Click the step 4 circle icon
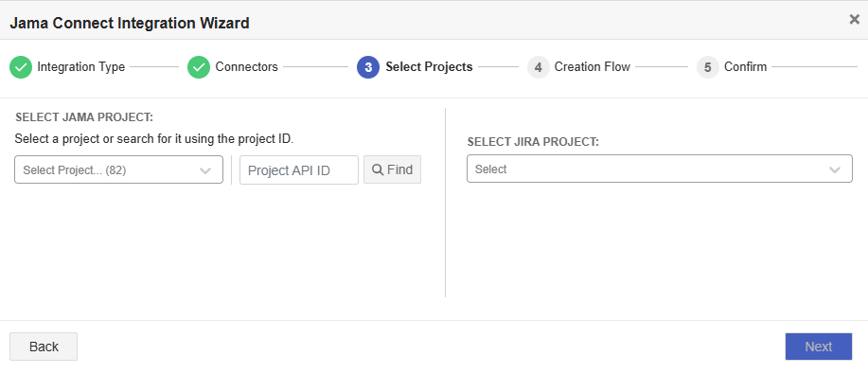868x374 pixels. 538,67
